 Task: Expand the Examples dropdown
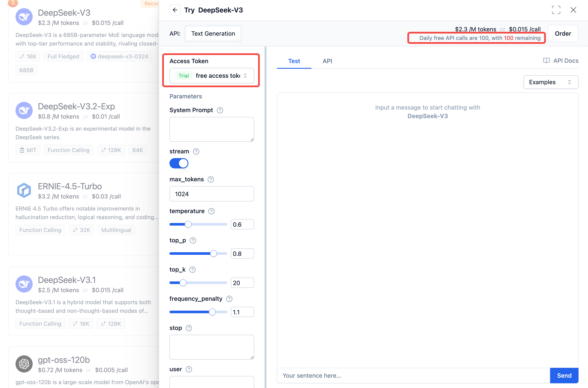(x=551, y=82)
